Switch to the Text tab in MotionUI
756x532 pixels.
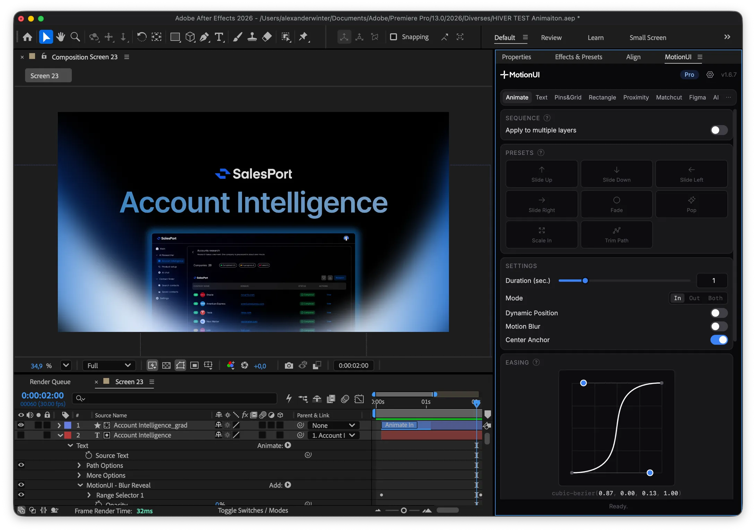pyautogui.click(x=541, y=97)
